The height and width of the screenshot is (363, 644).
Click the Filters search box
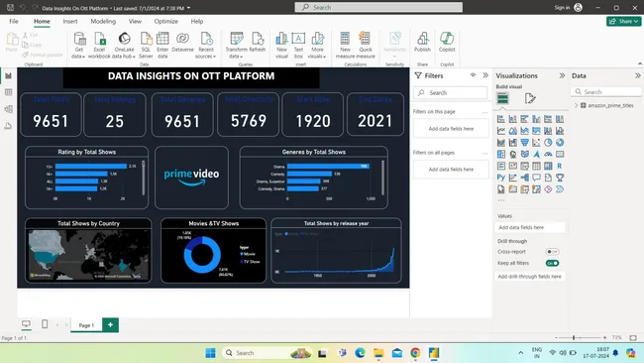tap(451, 93)
